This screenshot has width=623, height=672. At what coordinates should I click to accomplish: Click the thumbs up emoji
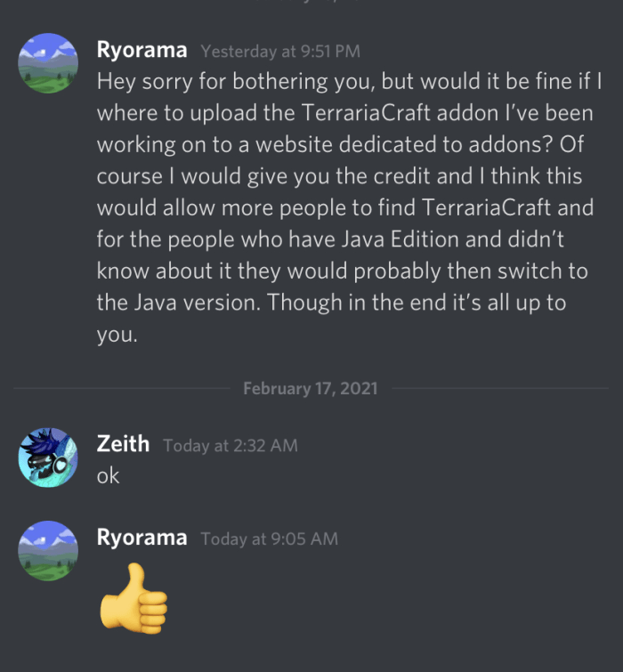[133, 598]
